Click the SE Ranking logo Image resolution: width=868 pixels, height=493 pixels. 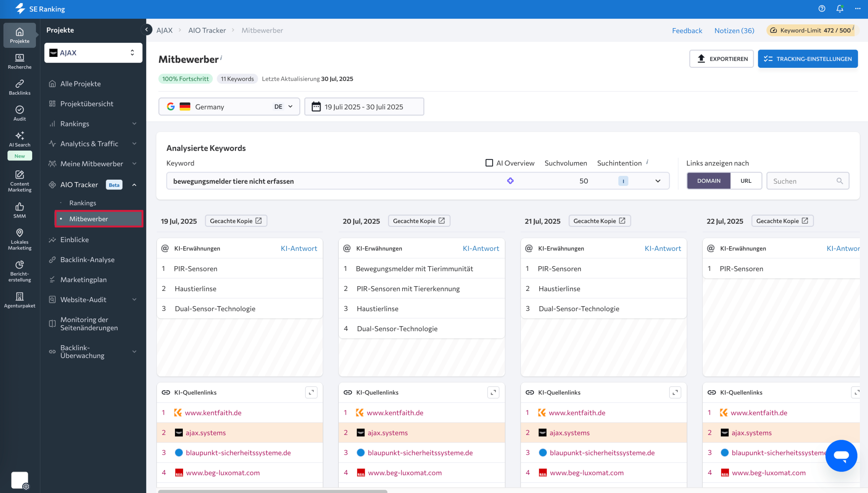pos(40,9)
